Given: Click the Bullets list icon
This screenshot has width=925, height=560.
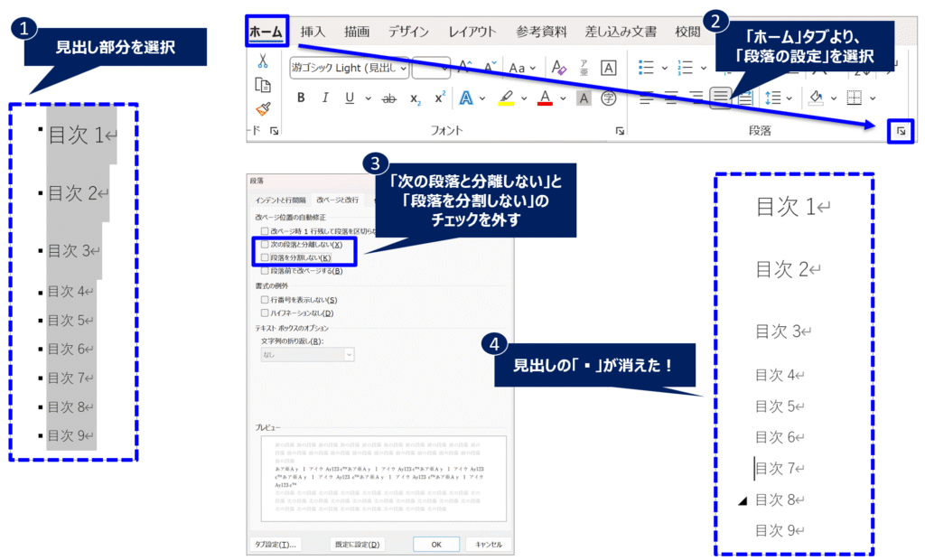Looking at the screenshot, I should tap(646, 67).
